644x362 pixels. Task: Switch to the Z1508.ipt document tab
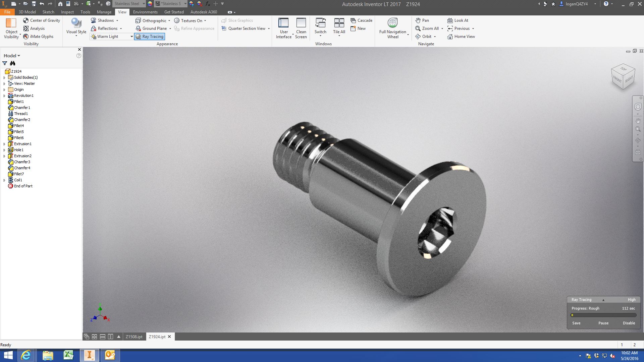(134, 337)
